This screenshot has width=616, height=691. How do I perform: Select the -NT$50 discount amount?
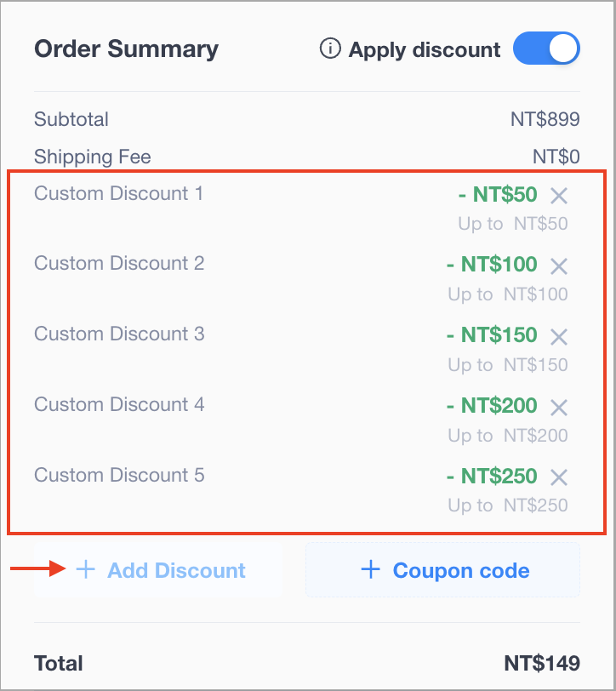tap(498, 194)
